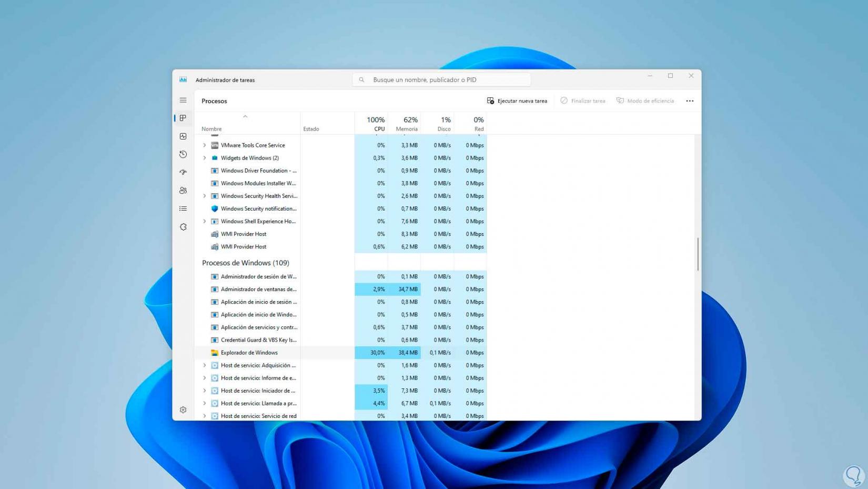Click the Task Manager title bar icon
Screen dimensions: 868x489
[183, 79]
